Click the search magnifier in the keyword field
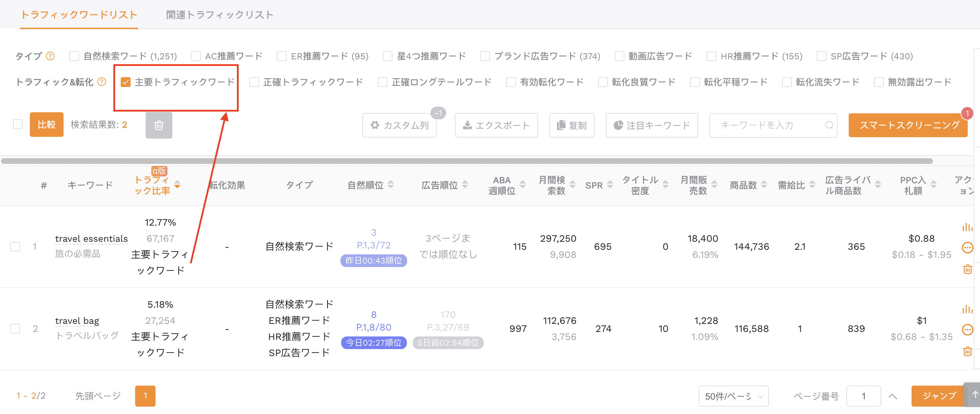980x414 pixels. point(829,125)
